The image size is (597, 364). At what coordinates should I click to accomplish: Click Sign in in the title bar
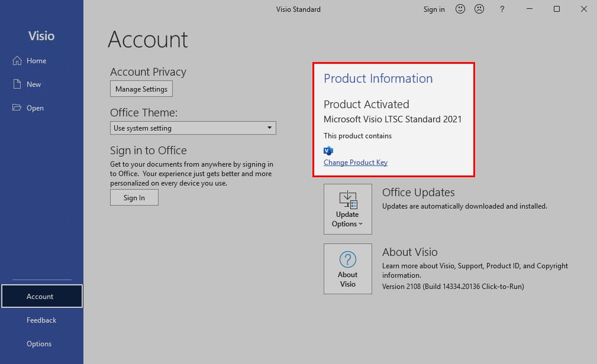(434, 9)
